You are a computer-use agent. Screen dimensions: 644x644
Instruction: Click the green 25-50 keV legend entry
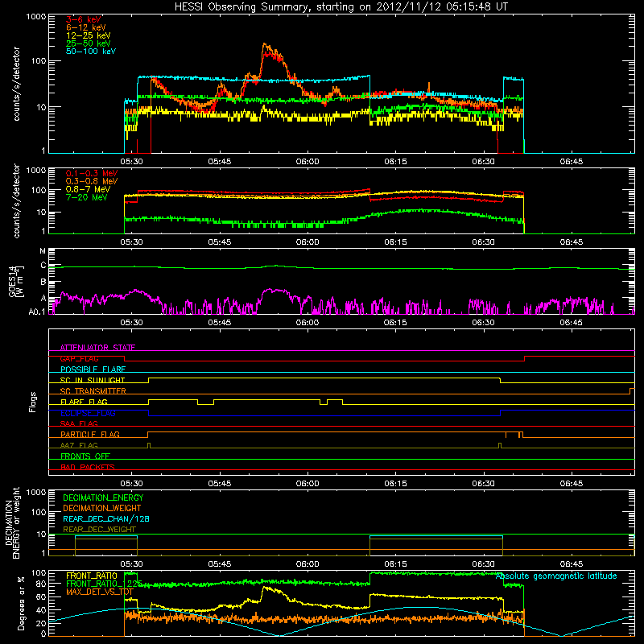89,43
